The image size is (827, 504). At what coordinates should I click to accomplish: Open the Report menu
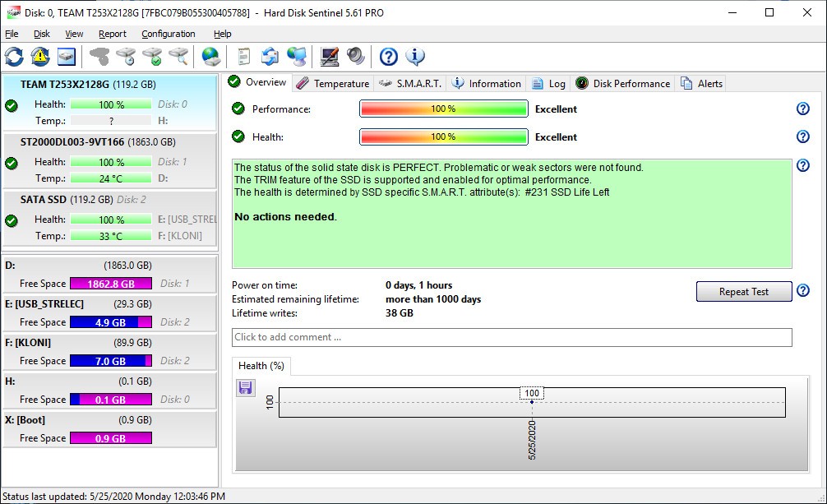[112, 34]
